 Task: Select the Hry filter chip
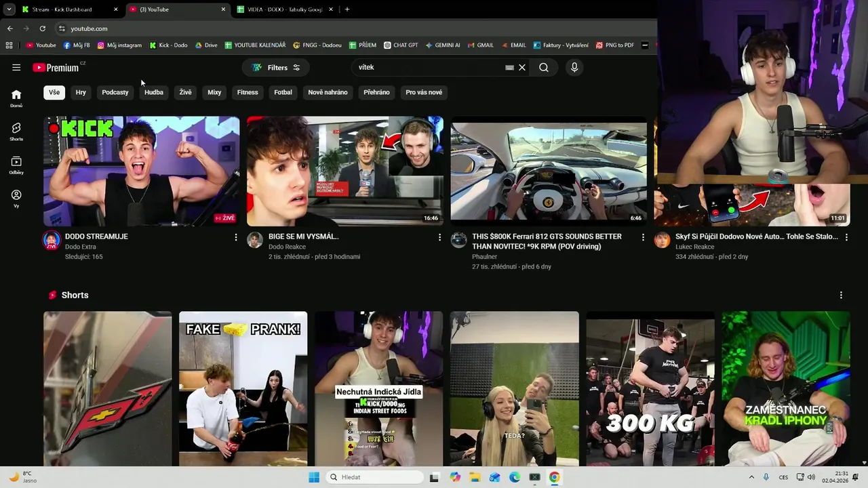pyautogui.click(x=81, y=92)
